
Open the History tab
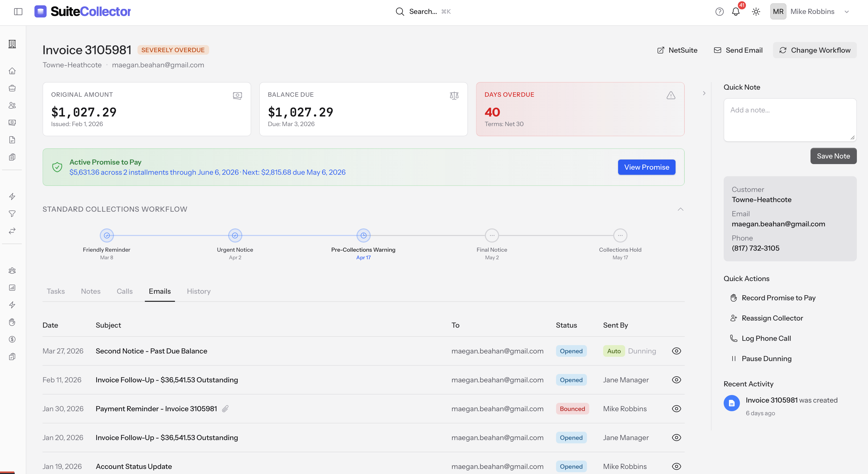[199, 291]
